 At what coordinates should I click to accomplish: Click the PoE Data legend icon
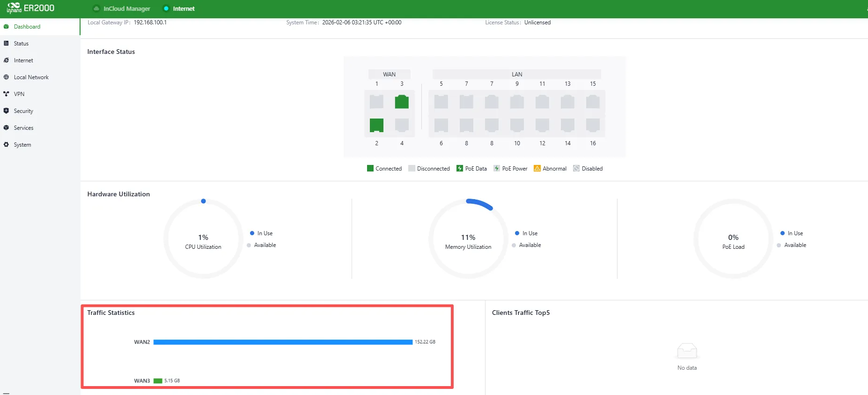[460, 168]
